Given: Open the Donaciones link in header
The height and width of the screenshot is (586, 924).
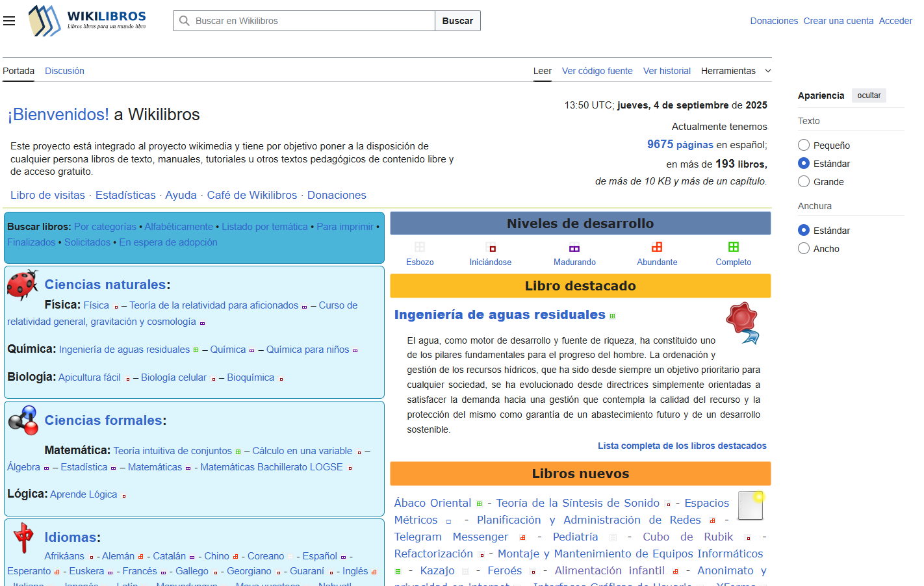Looking at the screenshot, I should [x=774, y=21].
